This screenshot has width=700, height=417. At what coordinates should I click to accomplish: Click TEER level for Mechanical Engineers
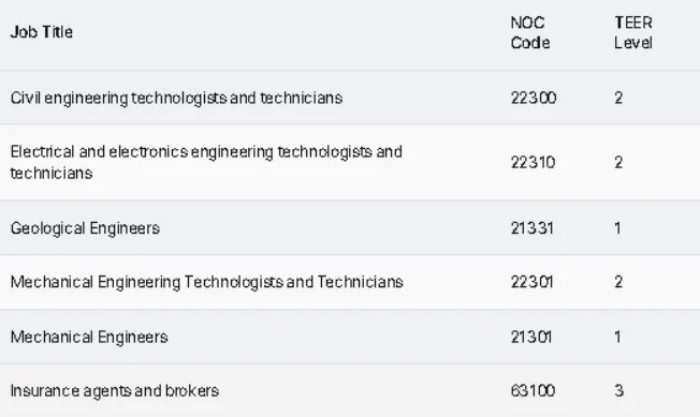pos(618,337)
